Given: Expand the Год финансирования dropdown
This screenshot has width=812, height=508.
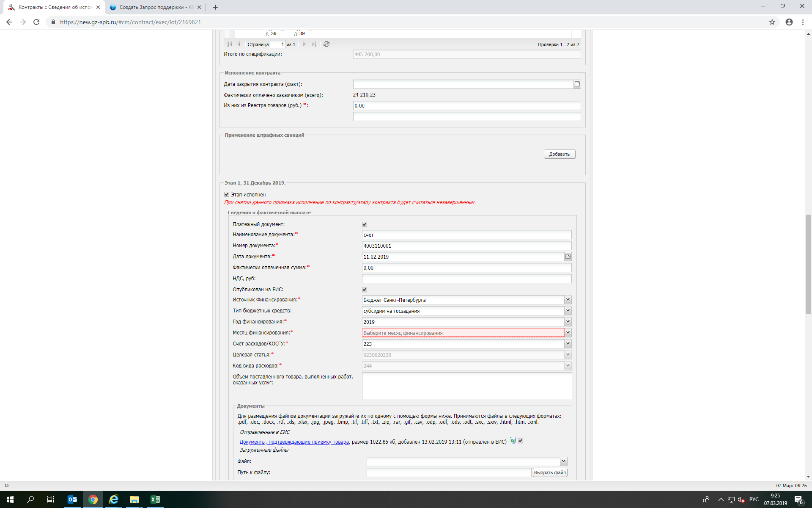Looking at the screenshot, I should (568, 322).
